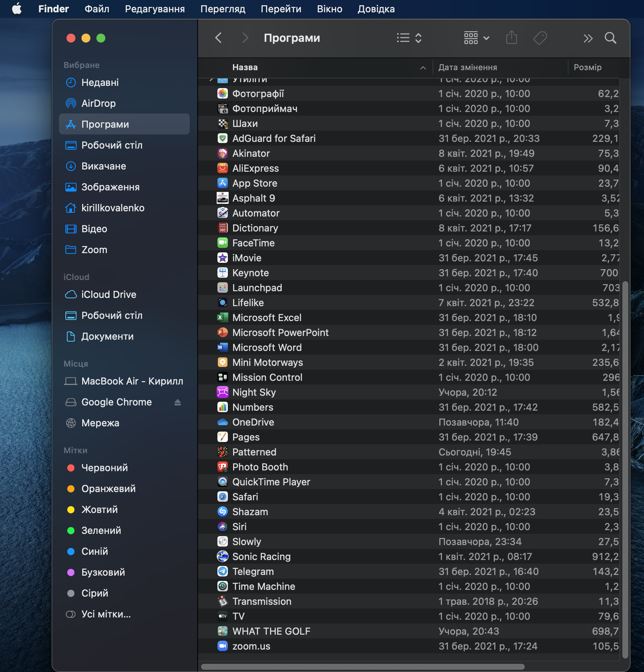Open the Вікно menu
Viewport: 644px width, 672px height.
329,9
